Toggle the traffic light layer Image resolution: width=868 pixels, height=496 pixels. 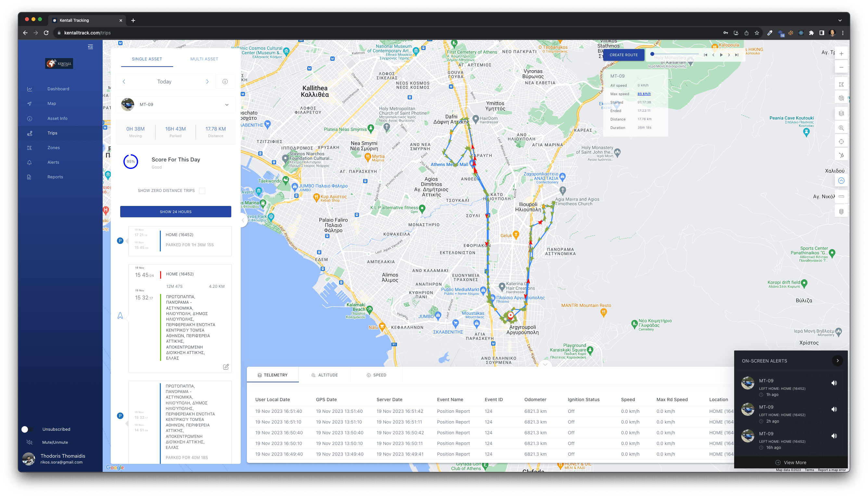841,211
